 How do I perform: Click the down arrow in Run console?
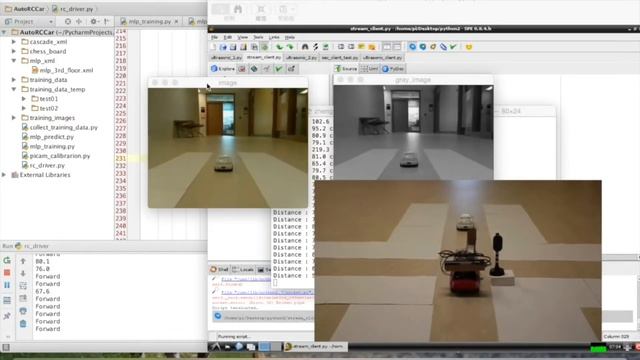pyautogui.click(x=23, y=273)
